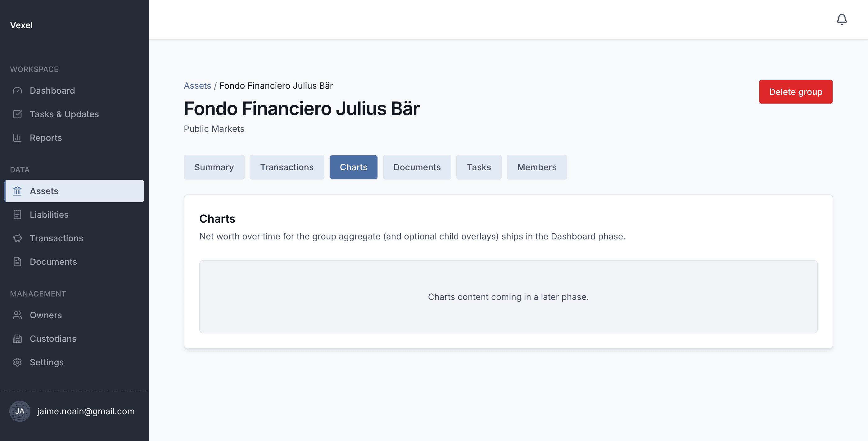Follow the Assets breadcrumb link
Screen dimensions: 868x441
tap(197, 86)
